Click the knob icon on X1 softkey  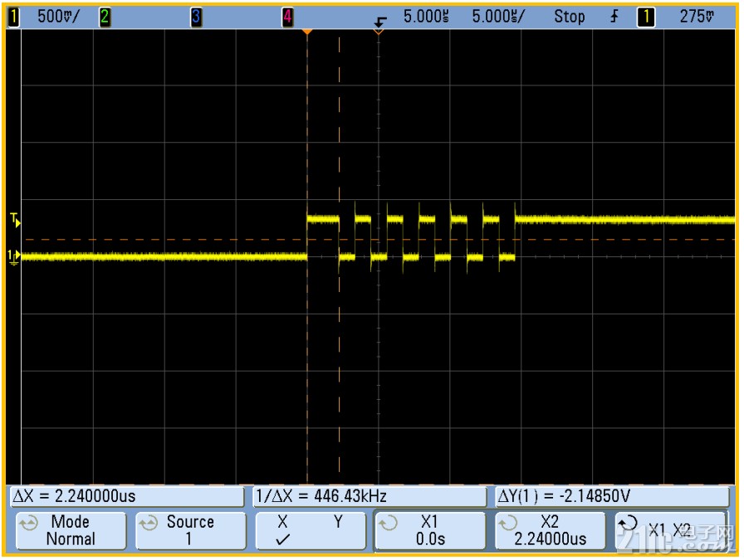click(x=388, y=523)
